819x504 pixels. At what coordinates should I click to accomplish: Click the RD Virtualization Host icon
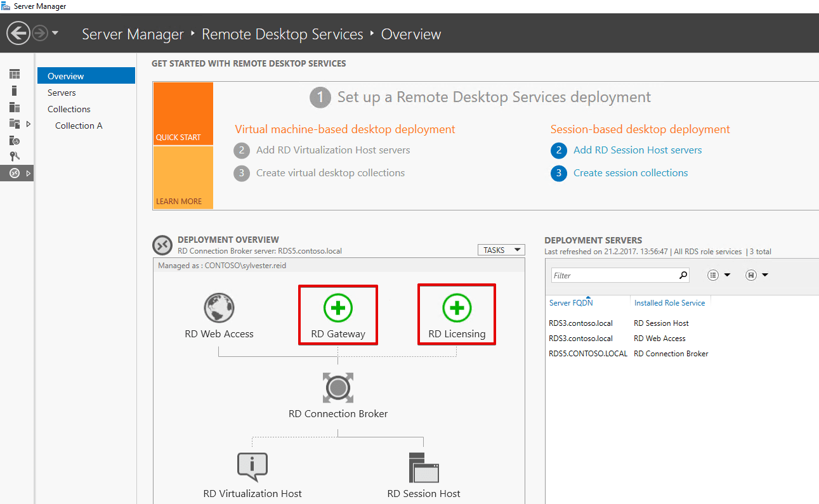252,467
